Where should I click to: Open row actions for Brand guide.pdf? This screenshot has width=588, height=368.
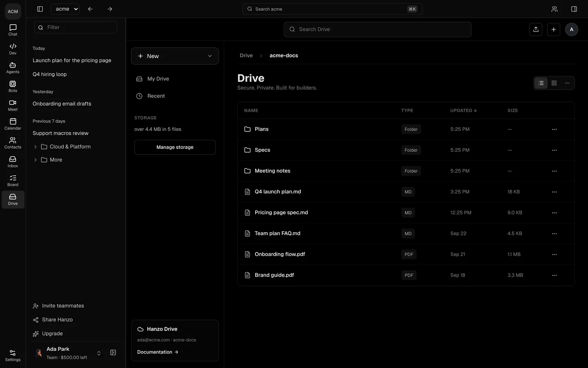[554, 275]
